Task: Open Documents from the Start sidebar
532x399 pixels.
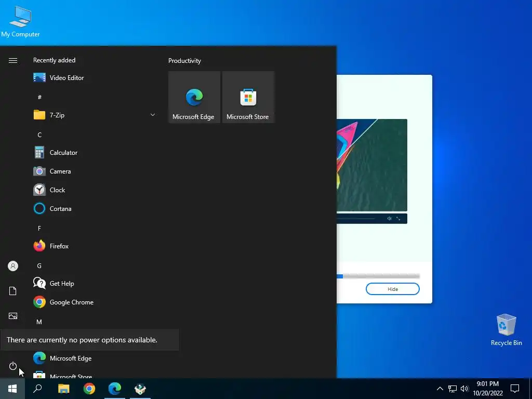Action: coord(13,291)
